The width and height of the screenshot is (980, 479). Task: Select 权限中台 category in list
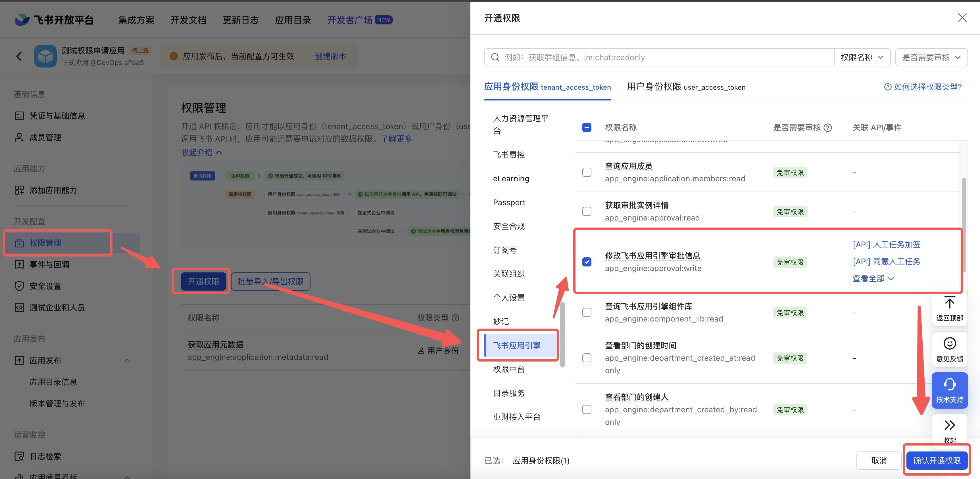[509, 369]
